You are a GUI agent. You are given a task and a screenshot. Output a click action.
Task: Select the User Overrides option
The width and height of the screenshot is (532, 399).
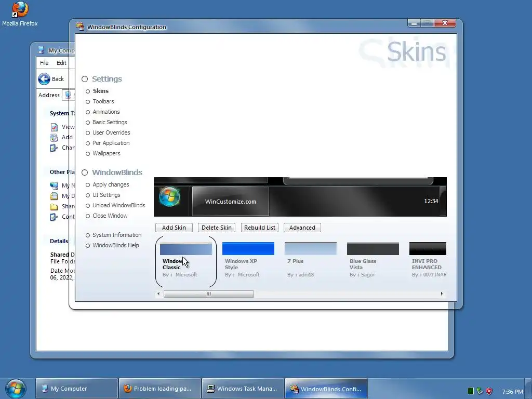pos(111,132)
